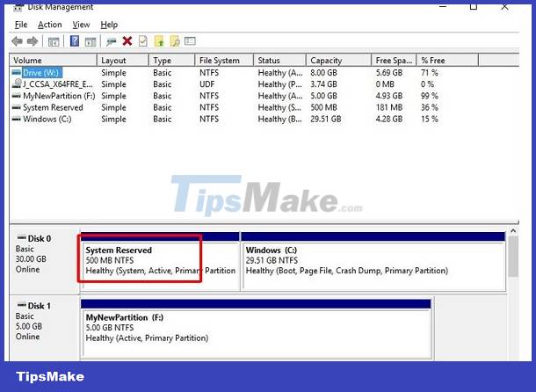
Task: Click the settings list view toolbar icon
Action: click(x=190, y=41)
